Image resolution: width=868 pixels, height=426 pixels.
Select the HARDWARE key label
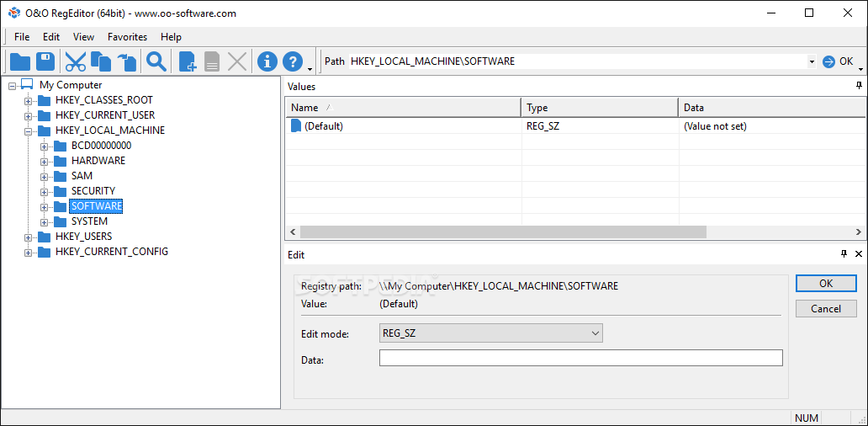98,161
